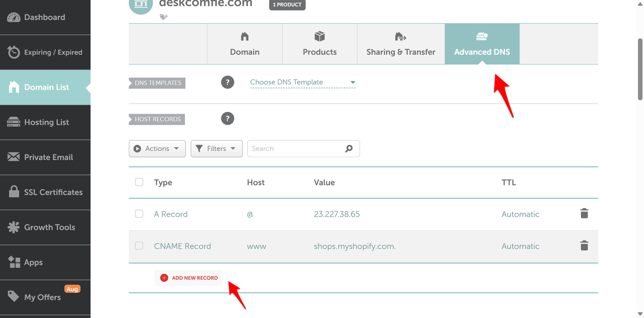Open the Filters dropdown
This screenshot has width=644, height=318.
(217, 149)
